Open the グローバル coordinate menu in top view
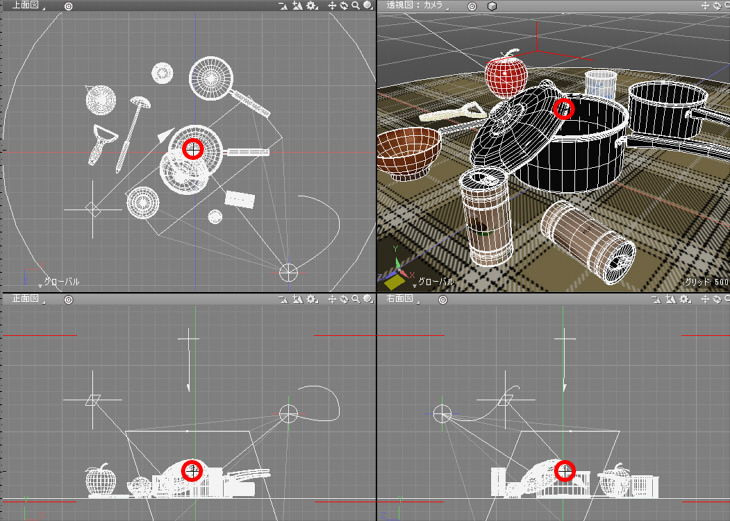 (58, 283)
